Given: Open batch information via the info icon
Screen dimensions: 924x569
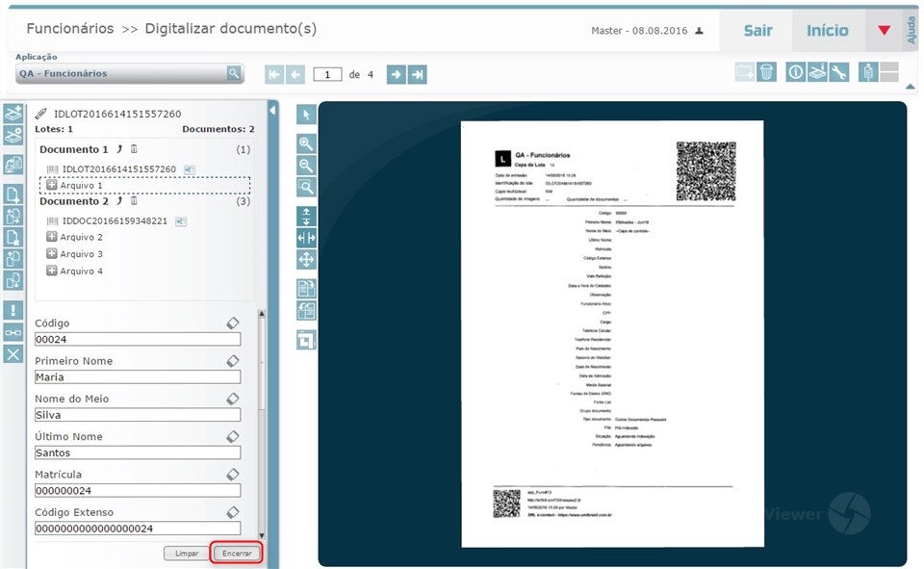Looking at the screenshot, I should (796, 71).
